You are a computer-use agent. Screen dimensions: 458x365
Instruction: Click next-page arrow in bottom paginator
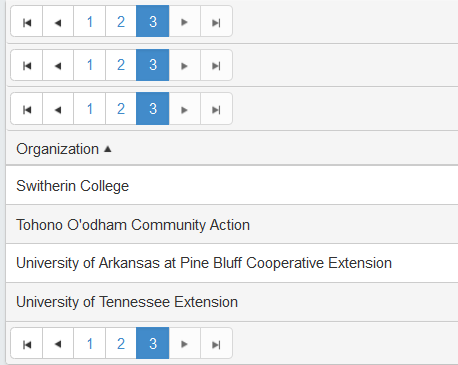pos(185,343)
